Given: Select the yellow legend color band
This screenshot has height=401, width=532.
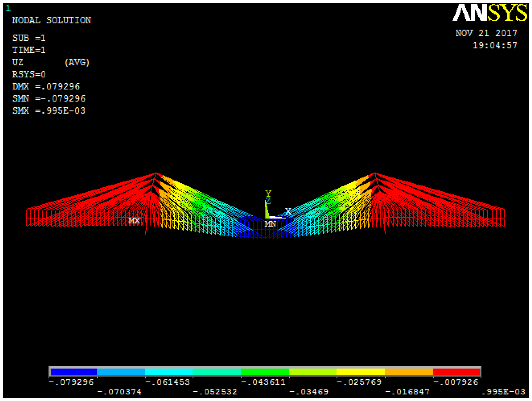Looking at the screenshot, I should pyautogui.click(x=360, y=372).
